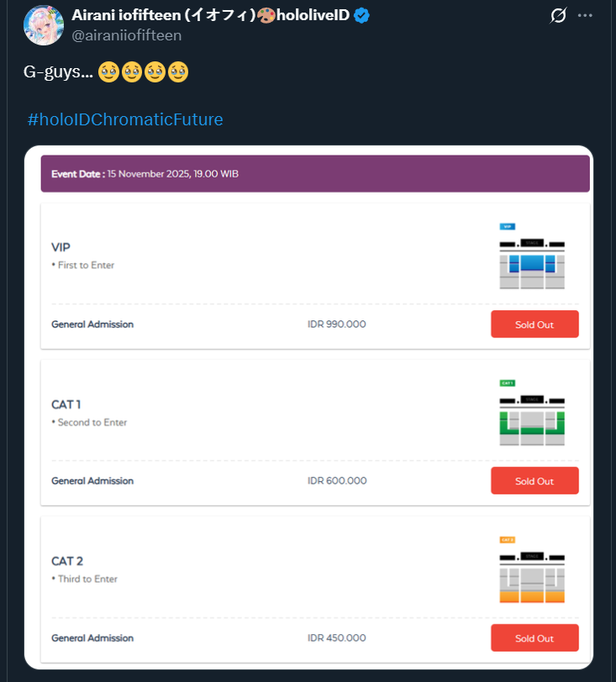Click the VIP seating map thumbnail

(532, 256)
